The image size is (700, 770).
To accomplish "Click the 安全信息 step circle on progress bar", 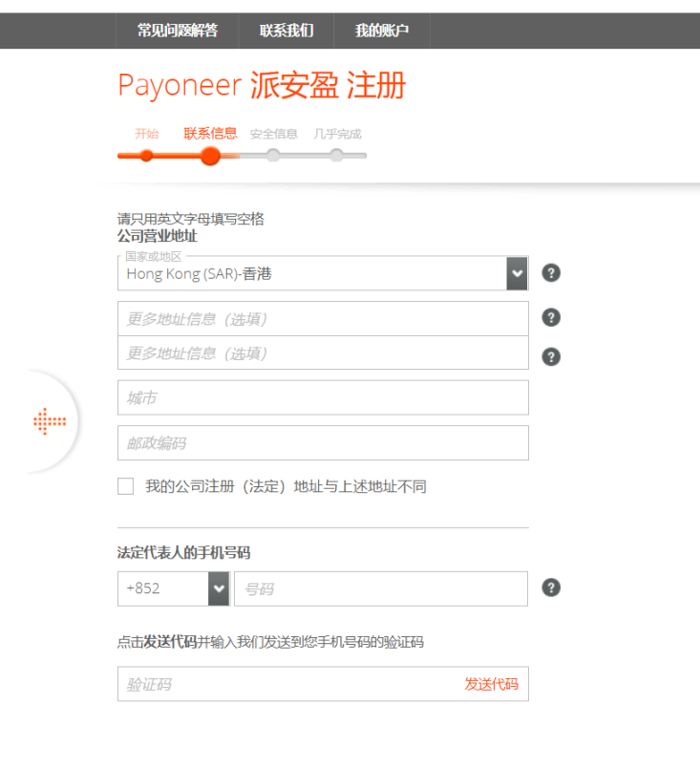I will 273,156.
